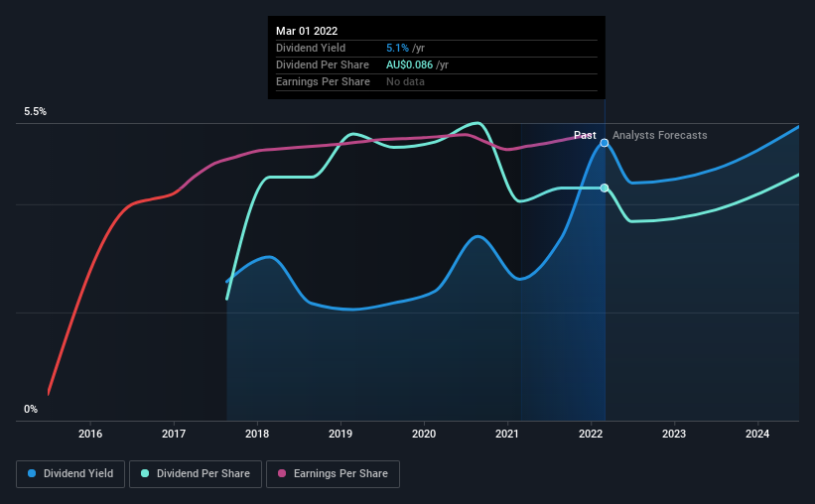815x504 pixels.
Task: Toggle the Earnings Per Share legend button
Action: pos(333,474)
